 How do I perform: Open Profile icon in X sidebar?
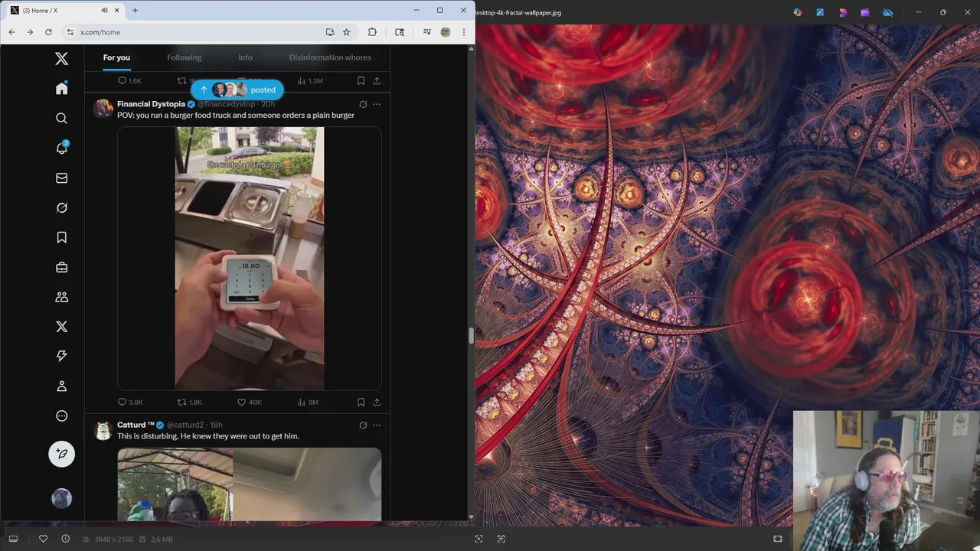pyautogui.click(x=62, y=386)
